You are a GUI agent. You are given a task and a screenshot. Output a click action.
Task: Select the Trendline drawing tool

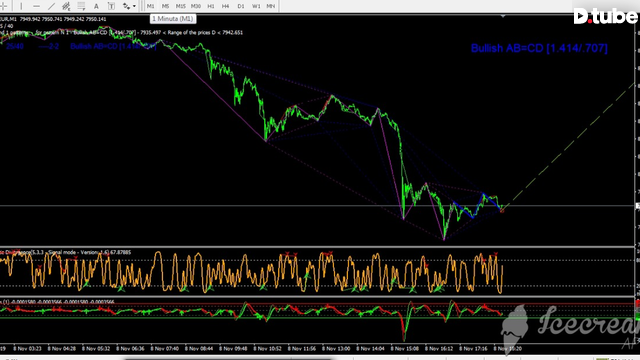[x=51, y=6]
